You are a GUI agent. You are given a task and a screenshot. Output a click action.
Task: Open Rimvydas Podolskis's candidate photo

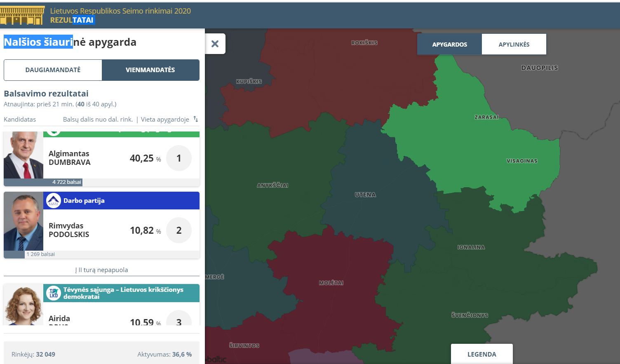coord(23,221)
